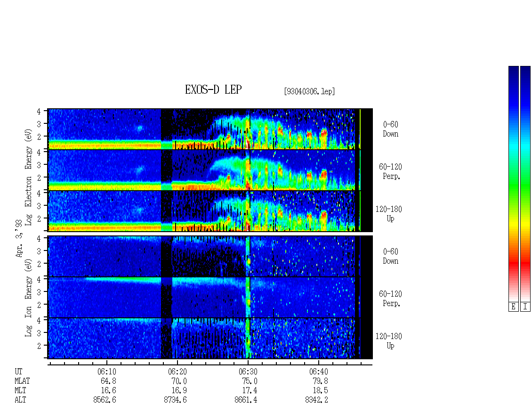Select the ion 60-120 Perp. panel label
532x412 pixels.
(x=390, y=299)
